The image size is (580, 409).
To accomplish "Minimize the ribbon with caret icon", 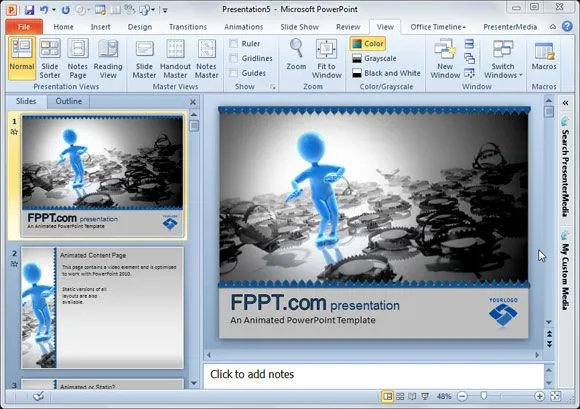I will [553, 27].
